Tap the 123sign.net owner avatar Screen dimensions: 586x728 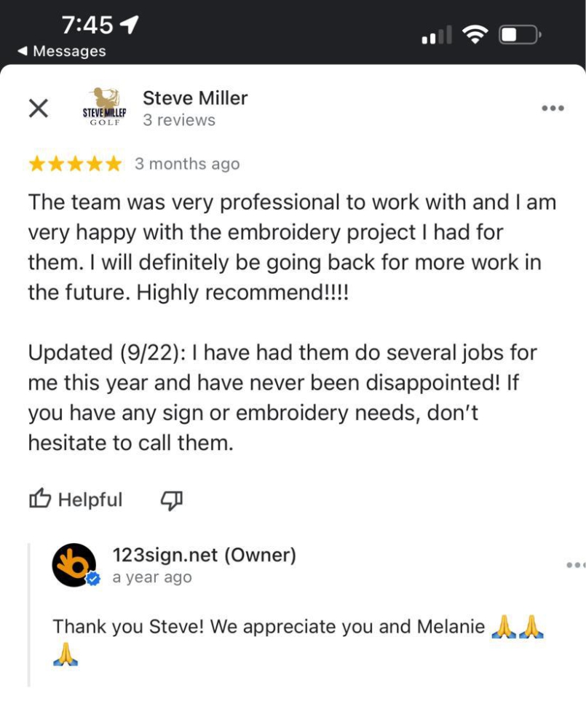tap(74, 565)
